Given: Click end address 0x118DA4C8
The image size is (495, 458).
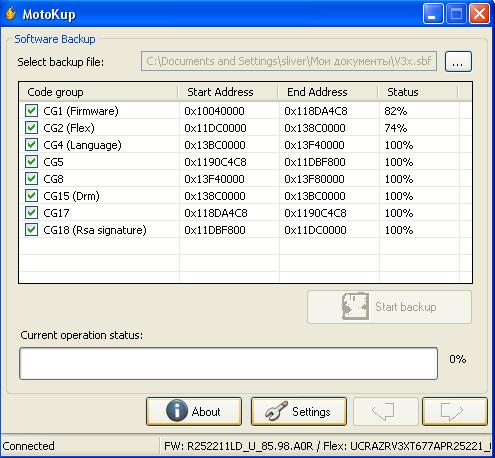Looking at the screenshot, I should point(316,111).
